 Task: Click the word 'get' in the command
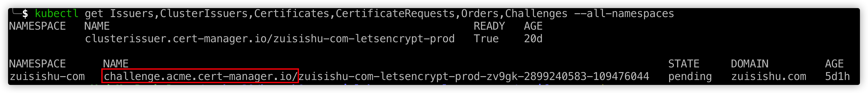tap(94, 14)
